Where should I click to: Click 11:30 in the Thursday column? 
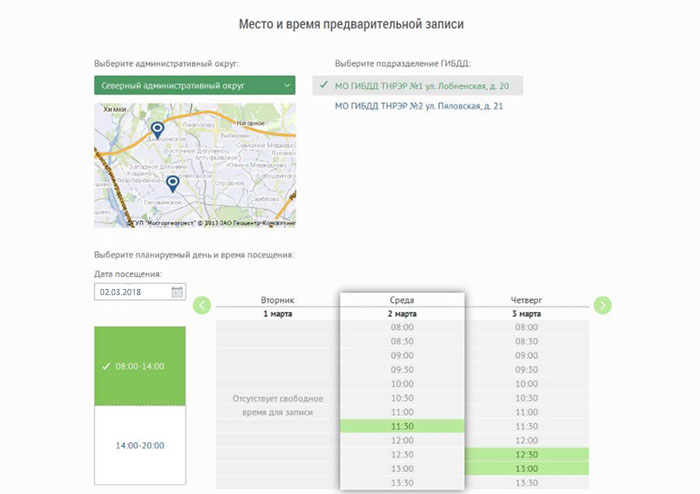click(527, 426)
